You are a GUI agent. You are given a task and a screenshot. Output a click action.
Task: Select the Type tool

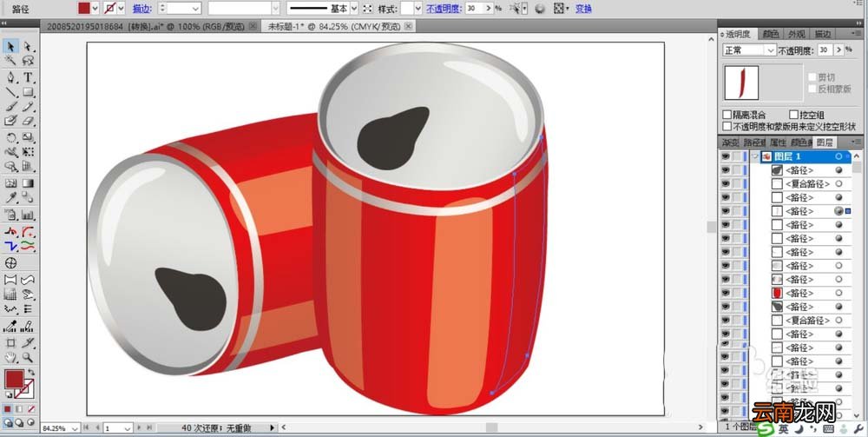coord(28,77)
